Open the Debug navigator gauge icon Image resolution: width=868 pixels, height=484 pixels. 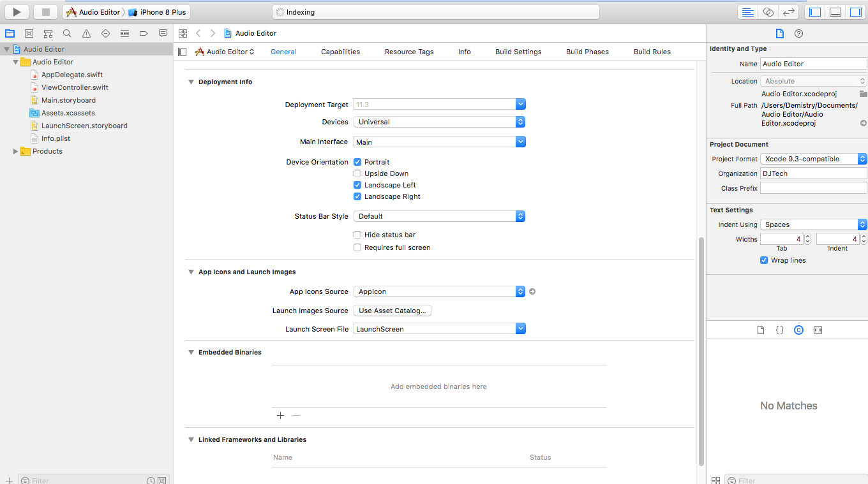point(124,33)
